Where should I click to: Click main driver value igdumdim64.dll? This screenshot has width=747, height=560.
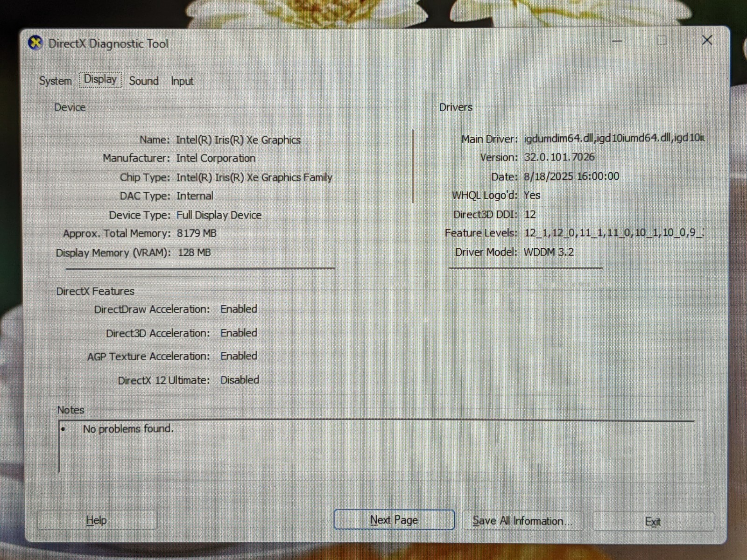pyautogui.click(x=614, y=138)
